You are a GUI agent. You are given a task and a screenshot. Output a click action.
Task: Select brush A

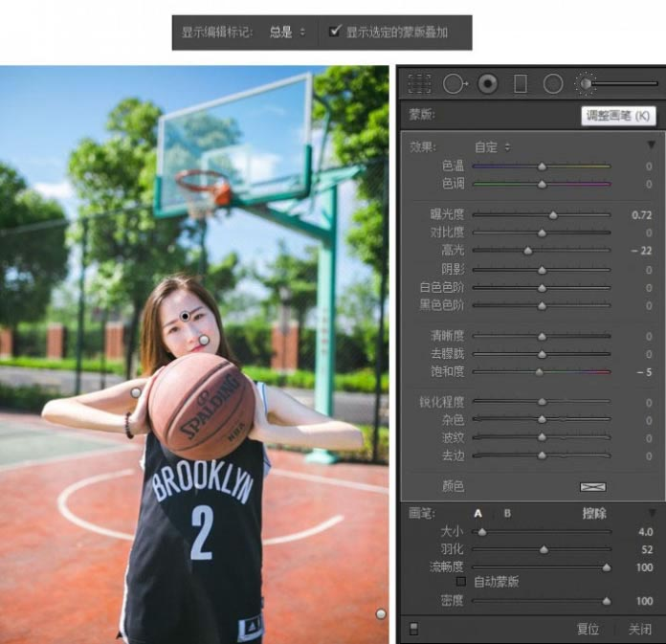[477, 514]
